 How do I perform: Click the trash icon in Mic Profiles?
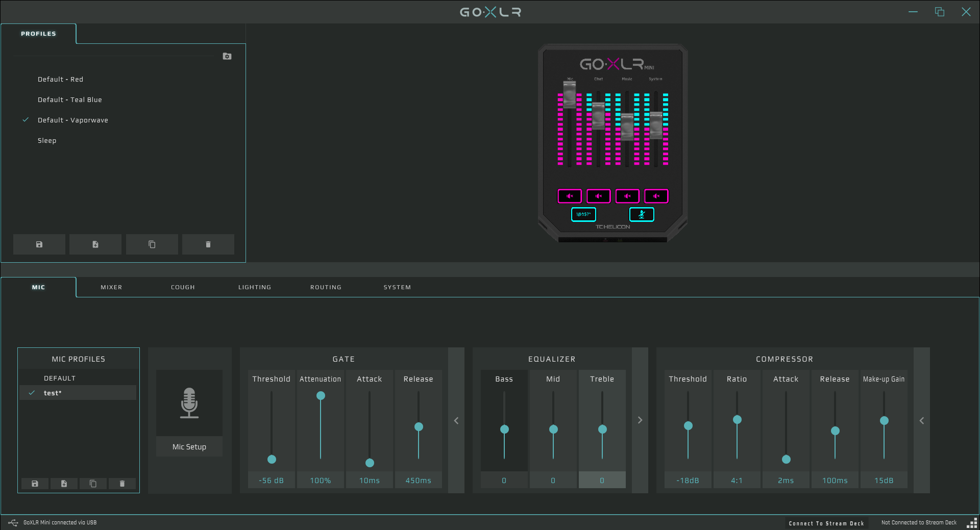122,484
